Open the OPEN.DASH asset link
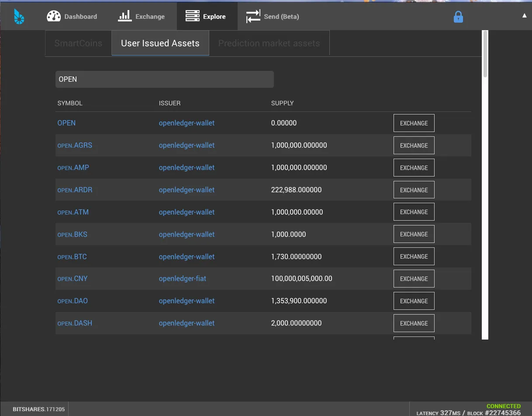Screen dimensions: 532x416 (x=75, y=323)
